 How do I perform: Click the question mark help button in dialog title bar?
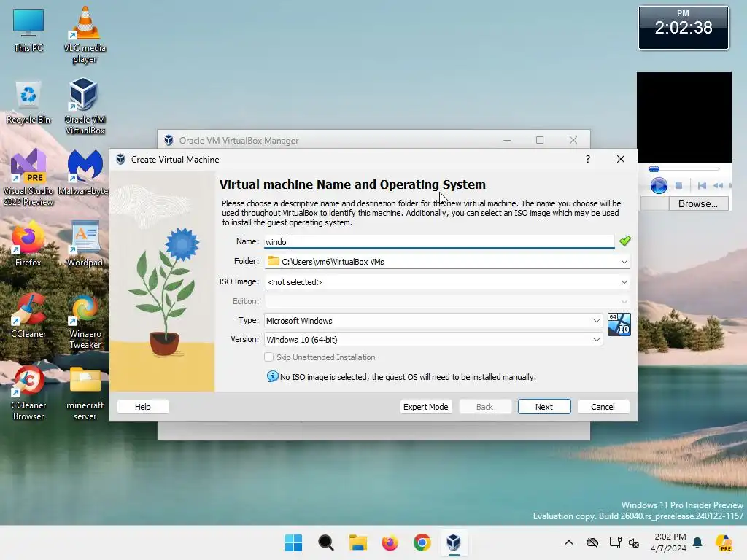pyautogui.click(x=588, y=159)
